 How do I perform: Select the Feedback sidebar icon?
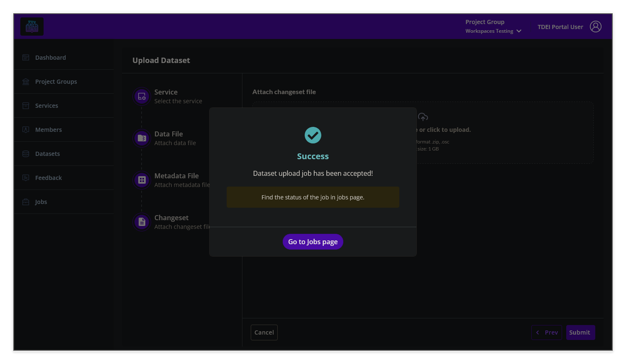coord(26,177)
